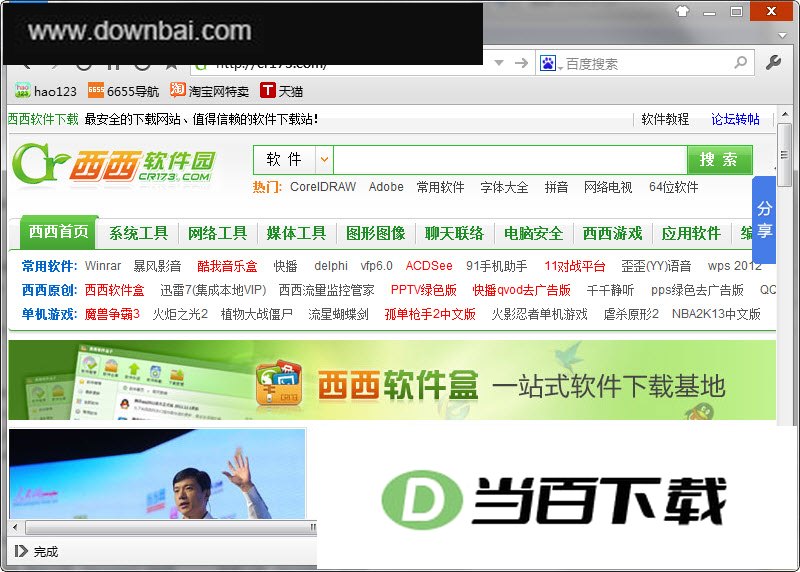This screenshot has width=800, height=572.
Task: Select the 电脑安全 navigation tab
Action: (533, 233)
